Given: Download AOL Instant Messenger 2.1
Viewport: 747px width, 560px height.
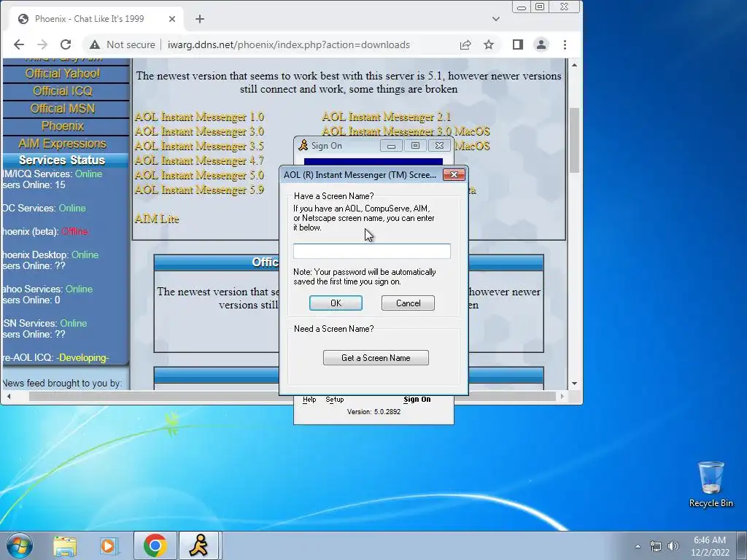Looking at the screenshot, I should (387, 117).
